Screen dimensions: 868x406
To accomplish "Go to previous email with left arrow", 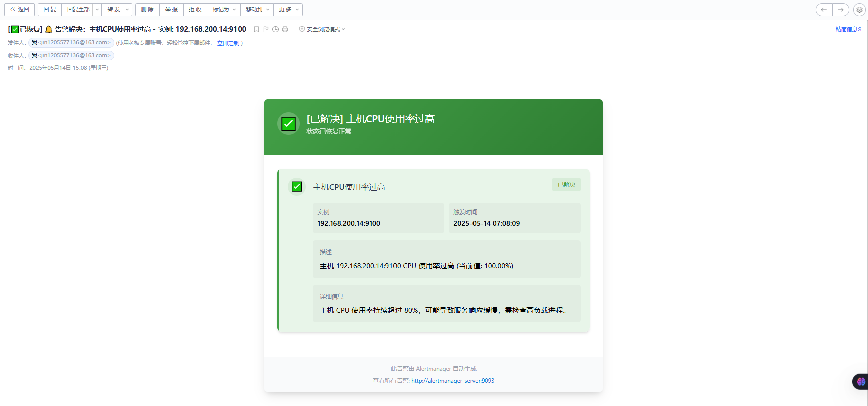I will tap(824, 10).
